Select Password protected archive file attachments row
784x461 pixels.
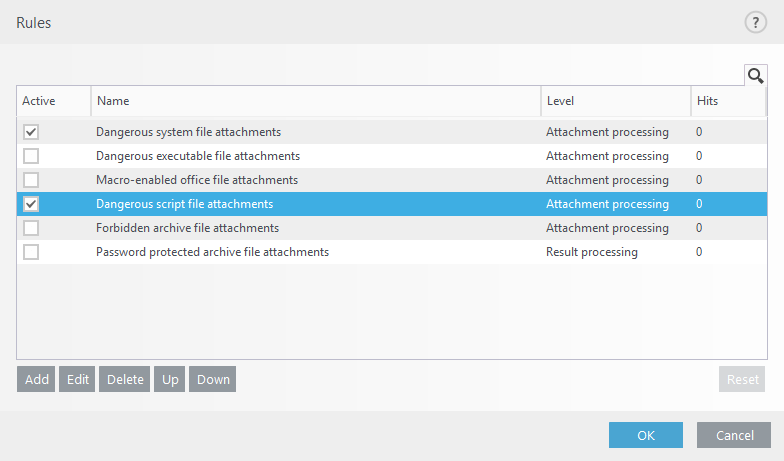pos(212,252)
